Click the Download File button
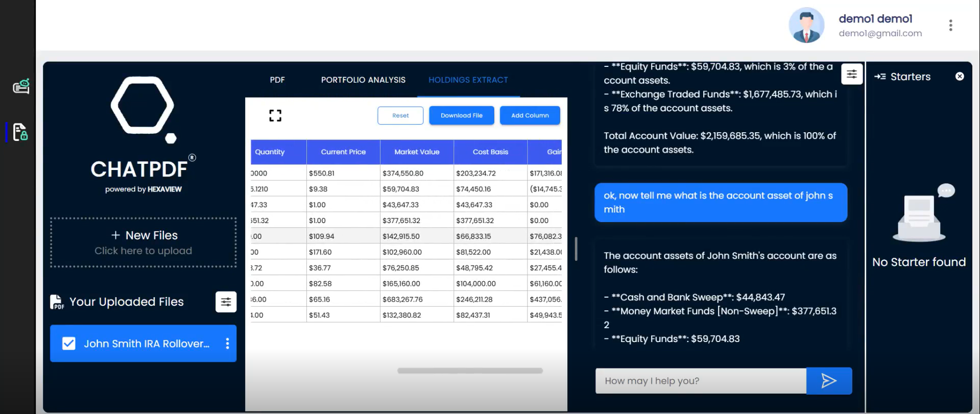This screenshot has width=980, height=414. coord(461,115)
